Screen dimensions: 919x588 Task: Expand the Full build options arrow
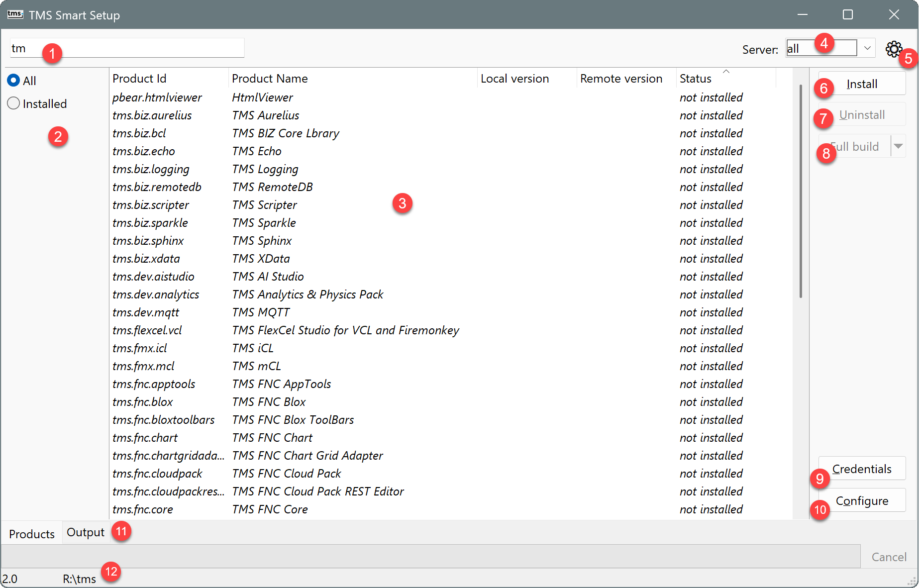(899, 146)
